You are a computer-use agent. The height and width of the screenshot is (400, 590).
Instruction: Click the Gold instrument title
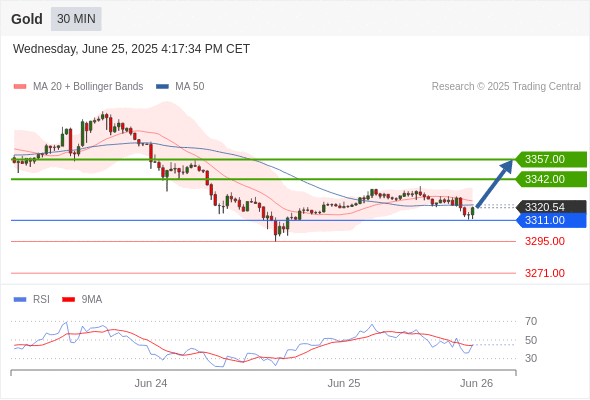point(27,19)
